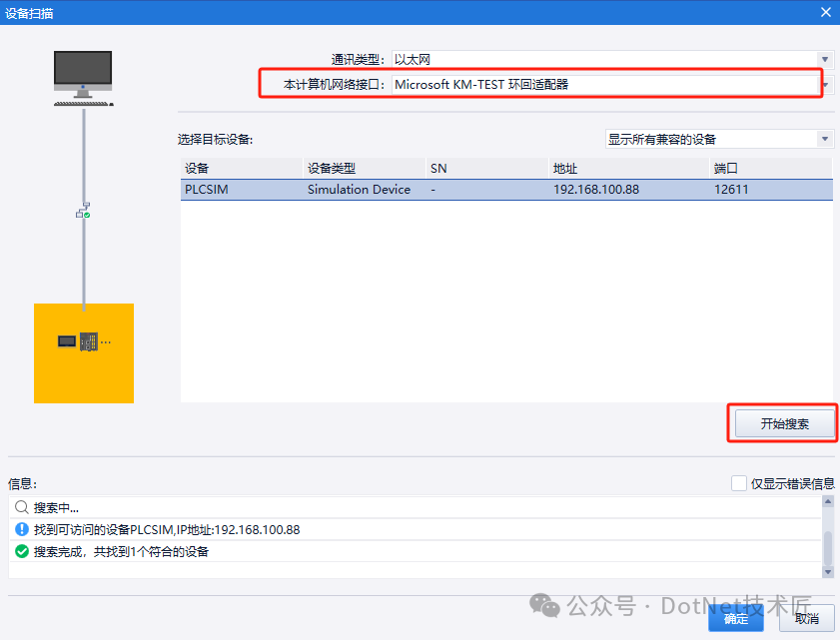Confirm with the 确定 button
The height and width of the screenshot is (640, 840).
click(735, 619)
